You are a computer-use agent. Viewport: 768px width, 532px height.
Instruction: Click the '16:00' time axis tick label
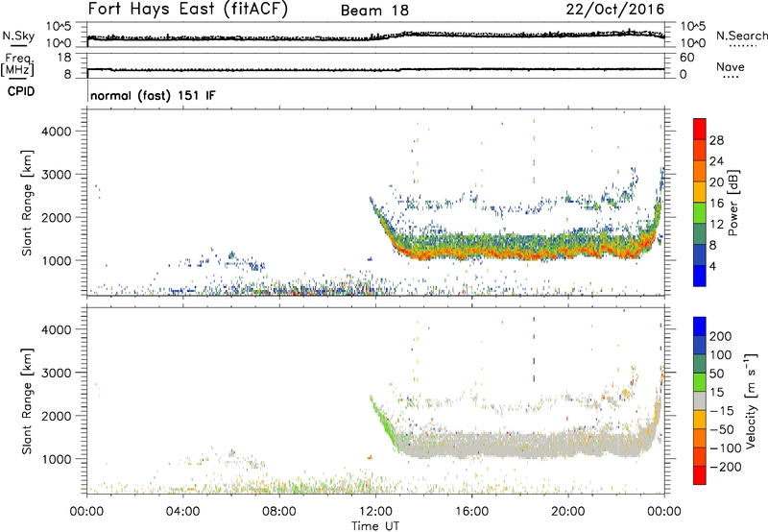tap(471, 512)
